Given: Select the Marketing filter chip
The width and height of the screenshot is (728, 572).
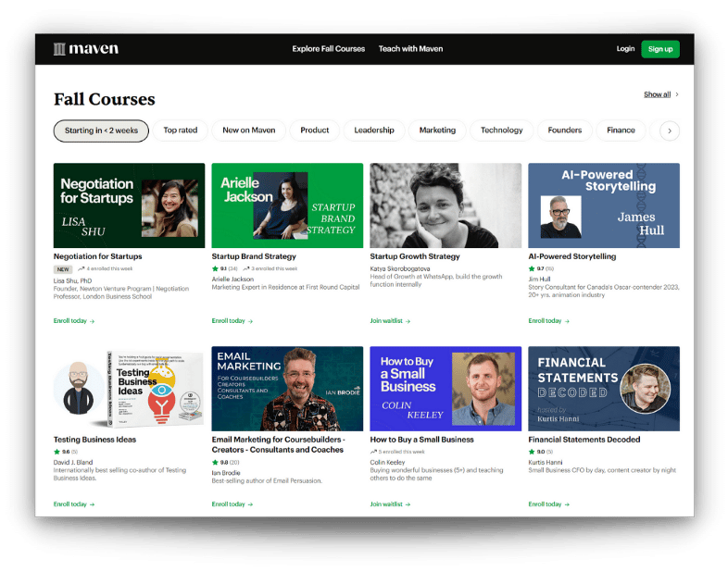Looking at the screenshot, I should click(437, 131).
